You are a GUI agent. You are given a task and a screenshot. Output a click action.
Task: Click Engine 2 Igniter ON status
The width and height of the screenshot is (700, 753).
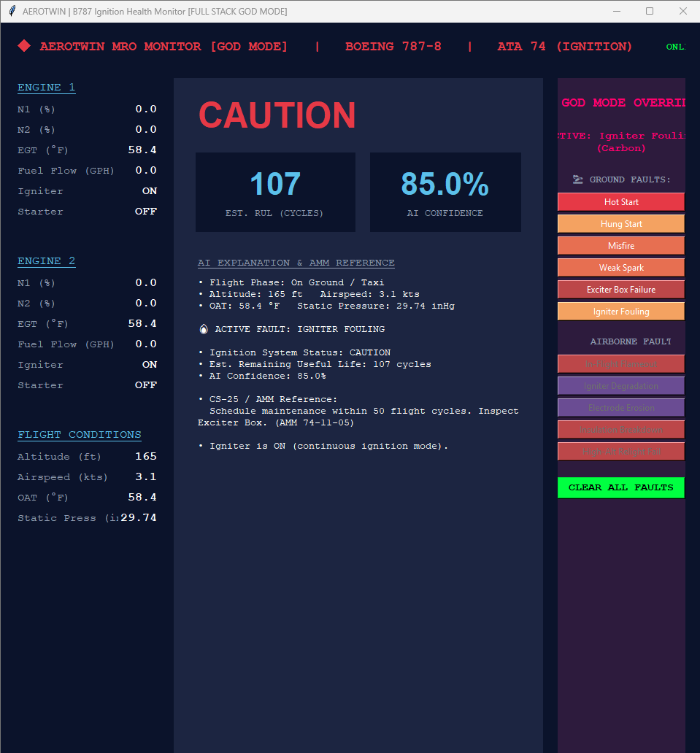click(x=150, y=365)
